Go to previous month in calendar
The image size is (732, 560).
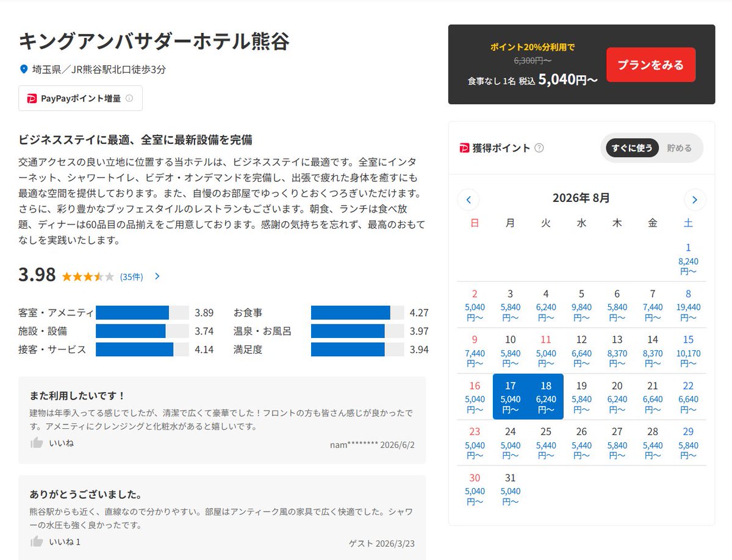468,199
